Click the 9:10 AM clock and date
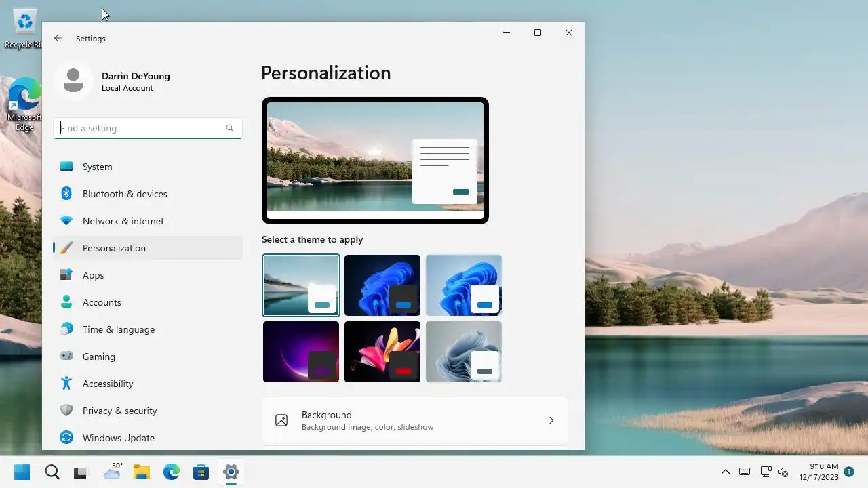Viewport: 868px width, 488px height. pyautogui.click(x=818, y=472)
